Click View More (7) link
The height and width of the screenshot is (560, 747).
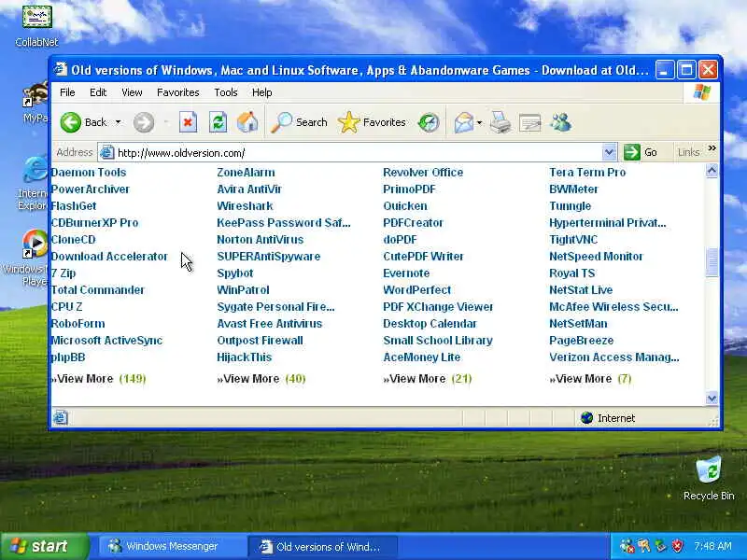click(x=590, y=379)
